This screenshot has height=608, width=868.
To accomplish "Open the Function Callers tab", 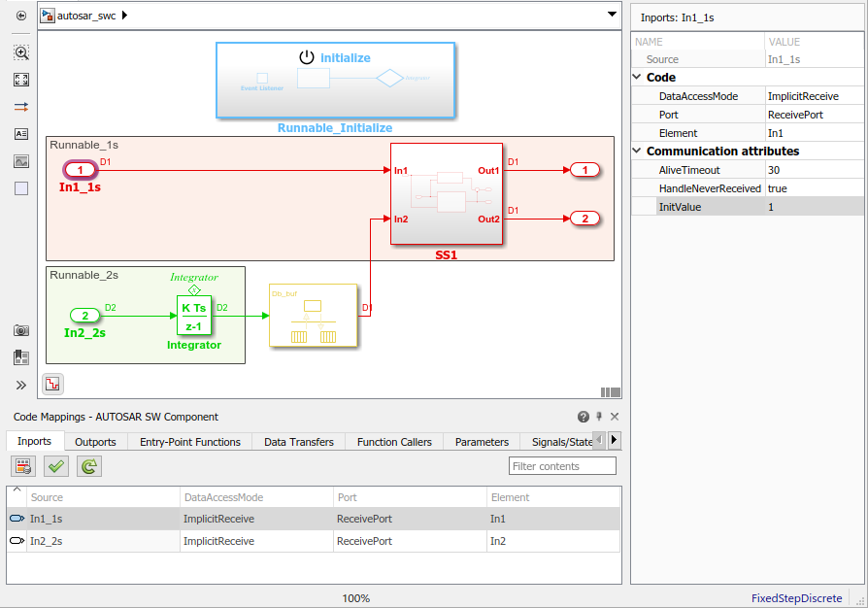I will [394, 442].
